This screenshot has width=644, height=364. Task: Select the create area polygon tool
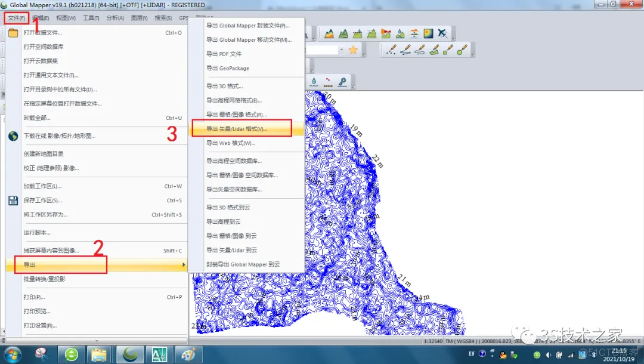point(434,50)
